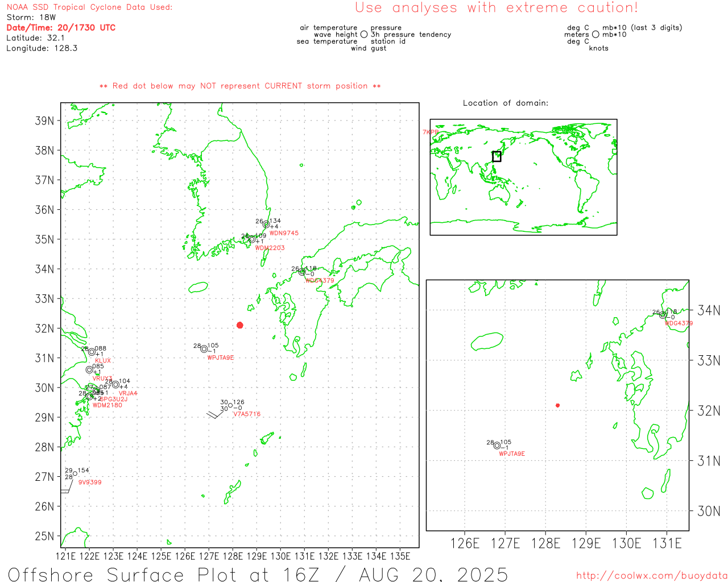Click the '3h pressure tendency' legend label
The image size is (728, 582).
(x=411, y=35)
